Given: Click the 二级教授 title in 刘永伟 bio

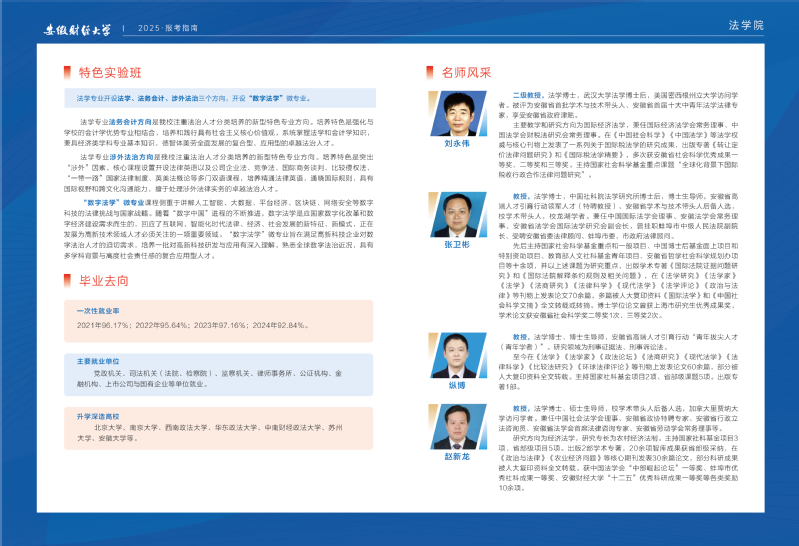Looking at the screenshot, I should pos(528,95).
